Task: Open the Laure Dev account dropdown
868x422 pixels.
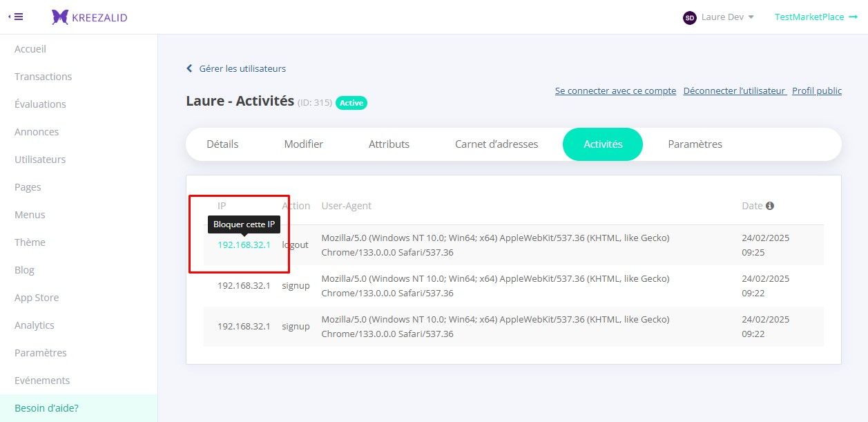Action: pyautogui.click(x=727, y=17)
